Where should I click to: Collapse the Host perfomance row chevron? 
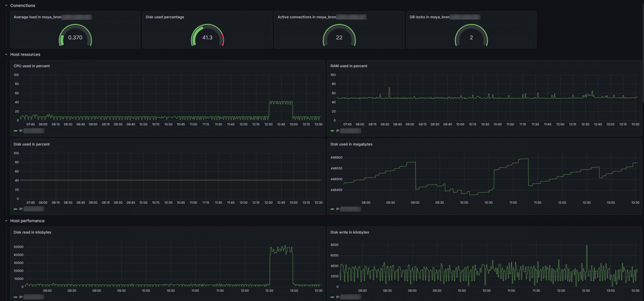(x=6, y=221)
